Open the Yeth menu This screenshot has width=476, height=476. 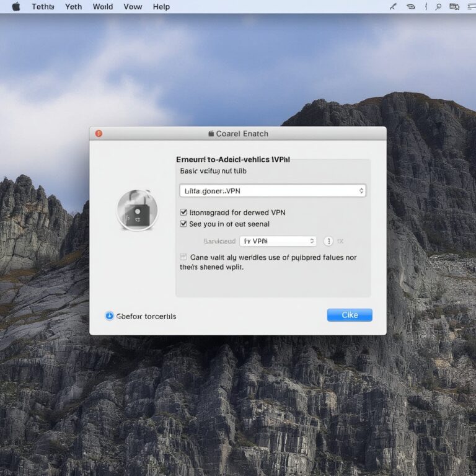coord(74,7)
